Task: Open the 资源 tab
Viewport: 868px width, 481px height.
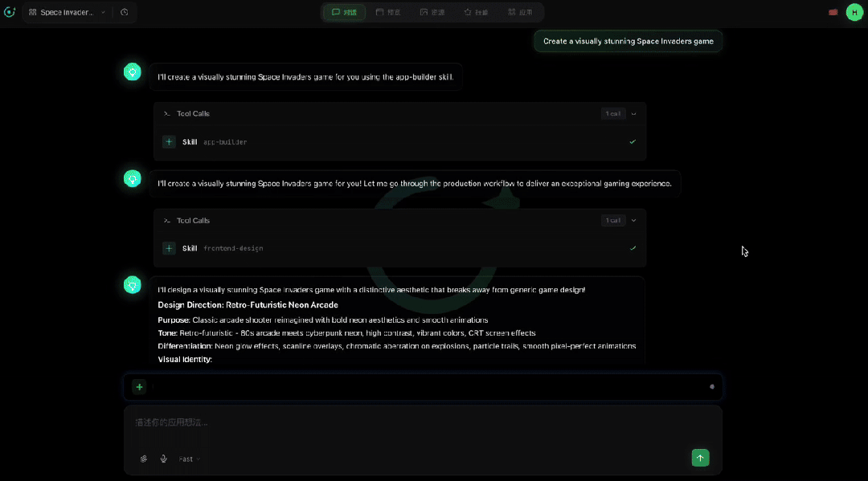Action: (x=432, y=12)
